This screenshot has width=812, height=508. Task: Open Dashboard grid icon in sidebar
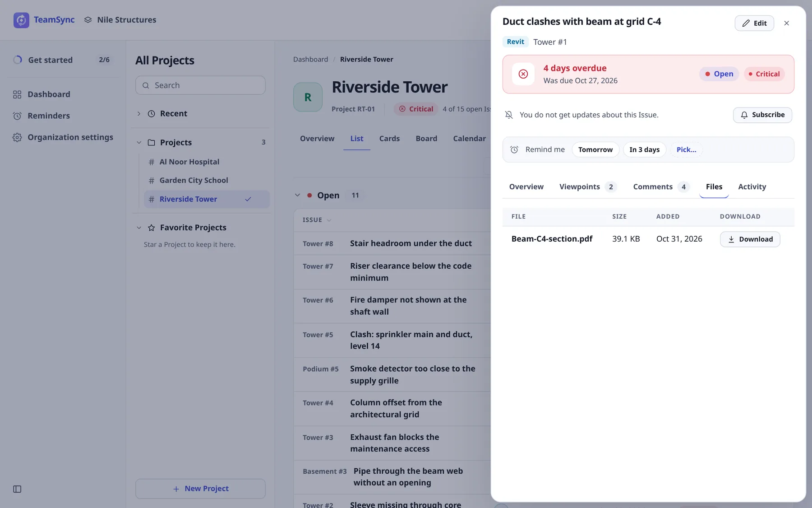tap(17, 94)
